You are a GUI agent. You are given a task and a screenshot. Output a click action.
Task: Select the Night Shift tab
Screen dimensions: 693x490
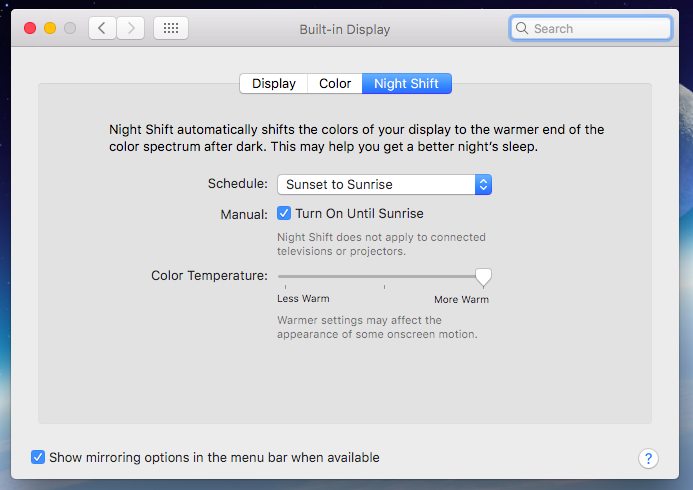tap(407, 84)
